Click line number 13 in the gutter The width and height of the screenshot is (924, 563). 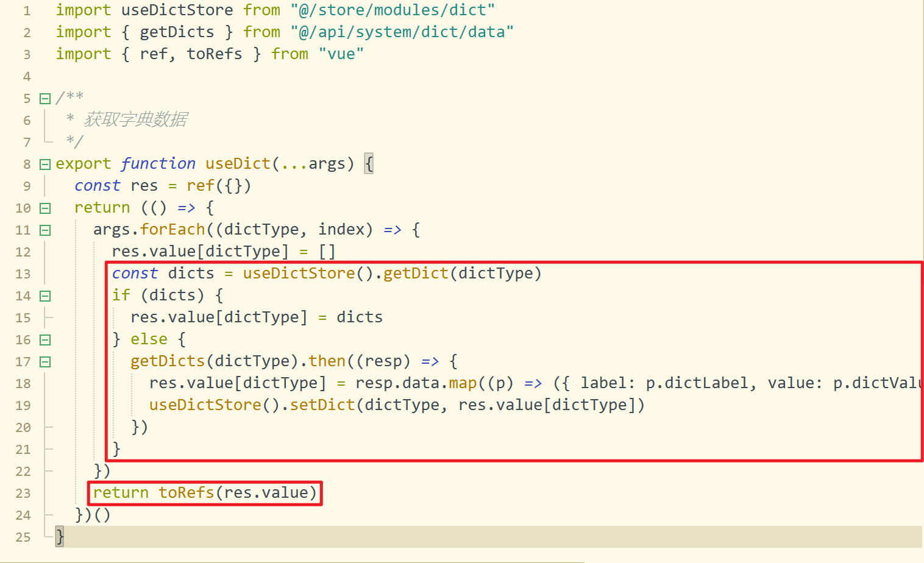click(x=23, y=274)
